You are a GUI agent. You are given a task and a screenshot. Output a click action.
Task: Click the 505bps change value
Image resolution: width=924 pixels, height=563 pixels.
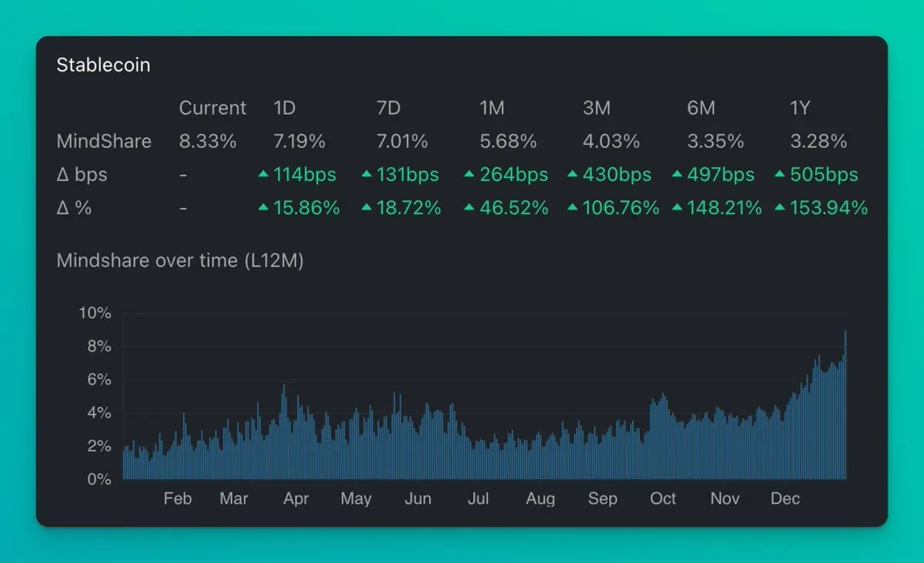click(825, 175)
